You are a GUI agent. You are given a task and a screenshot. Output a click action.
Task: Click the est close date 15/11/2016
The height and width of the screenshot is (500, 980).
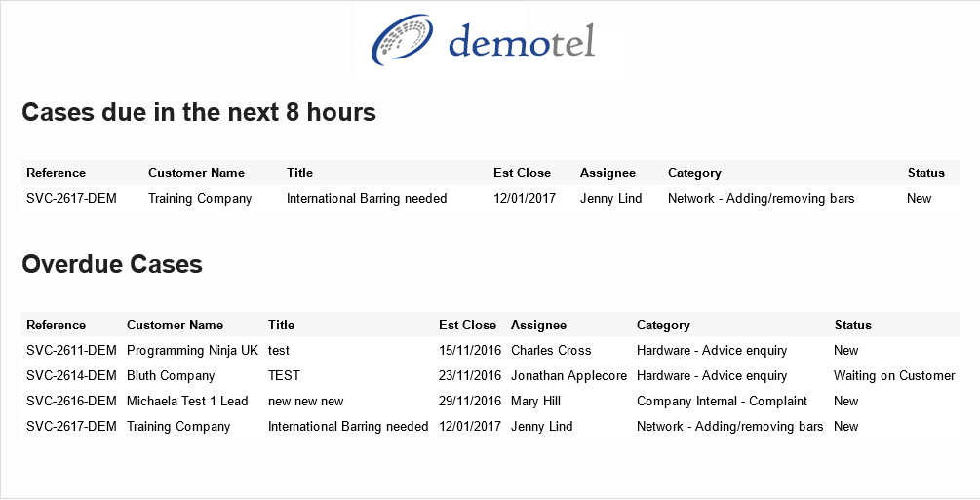tap(470, 350)
